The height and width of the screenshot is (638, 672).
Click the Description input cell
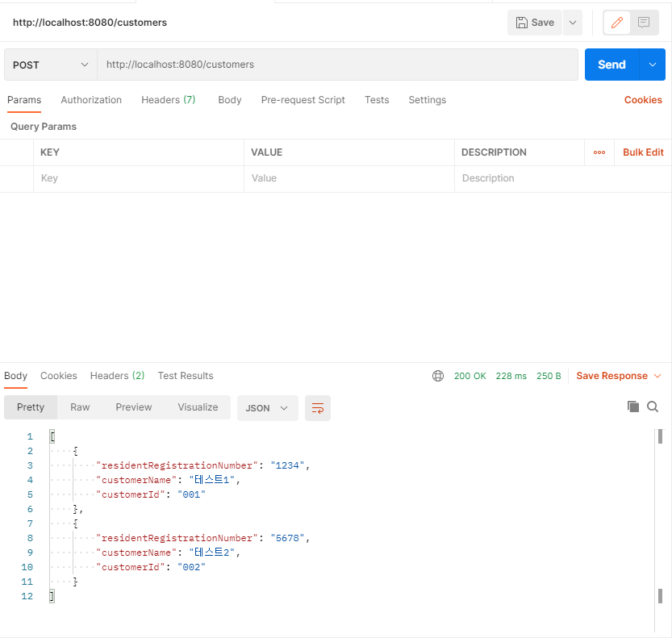coord(562,179)
